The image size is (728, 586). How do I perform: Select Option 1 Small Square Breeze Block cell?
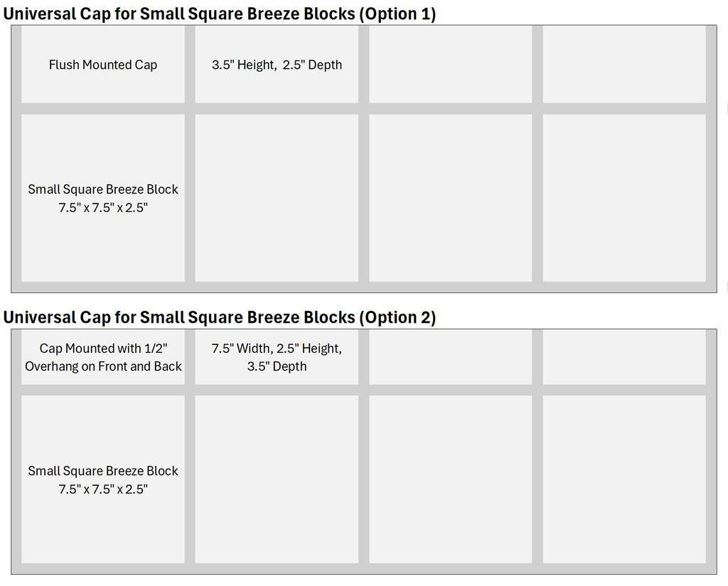coord(103,198)
